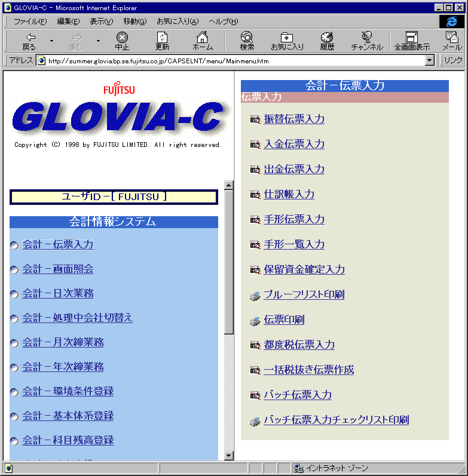Open the 振替伝票入力 link
This screenshot has height=476, width=468.
pyautogui.click(x=294, y=119)
